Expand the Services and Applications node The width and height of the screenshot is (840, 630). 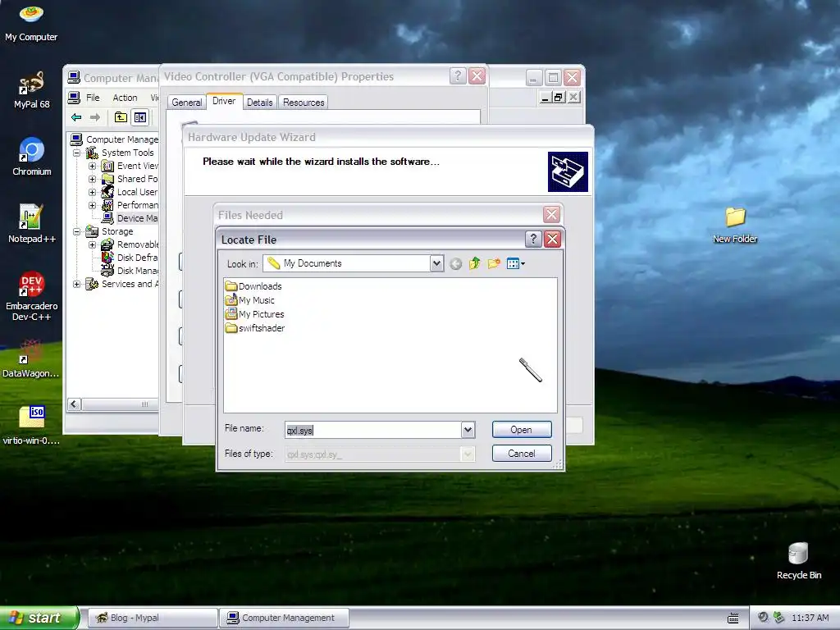(x=76, y=284)
